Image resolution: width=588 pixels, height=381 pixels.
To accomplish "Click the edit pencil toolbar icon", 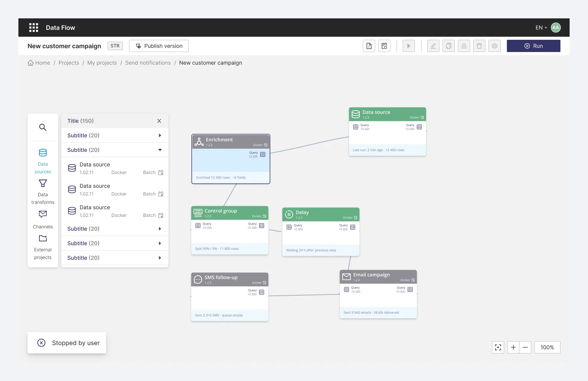I will point(433,46).
